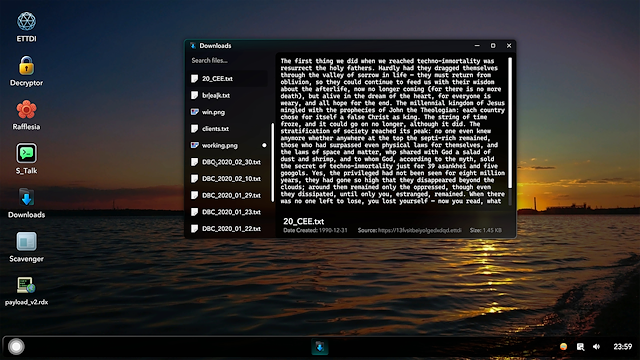The width and height of the screenshot is (640, 360).
Task: Click the image icon next to win.png
Action: click(x=195, y=112)
